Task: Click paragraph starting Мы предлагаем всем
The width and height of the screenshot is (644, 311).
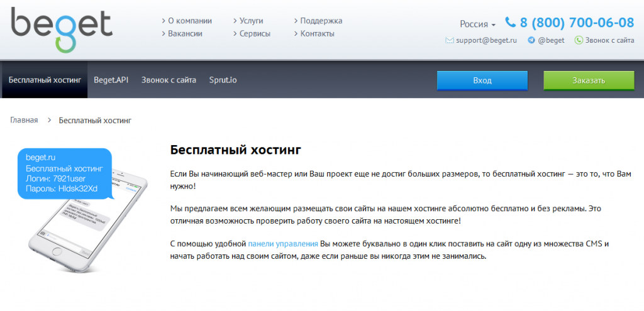Action: click(386, 215)
